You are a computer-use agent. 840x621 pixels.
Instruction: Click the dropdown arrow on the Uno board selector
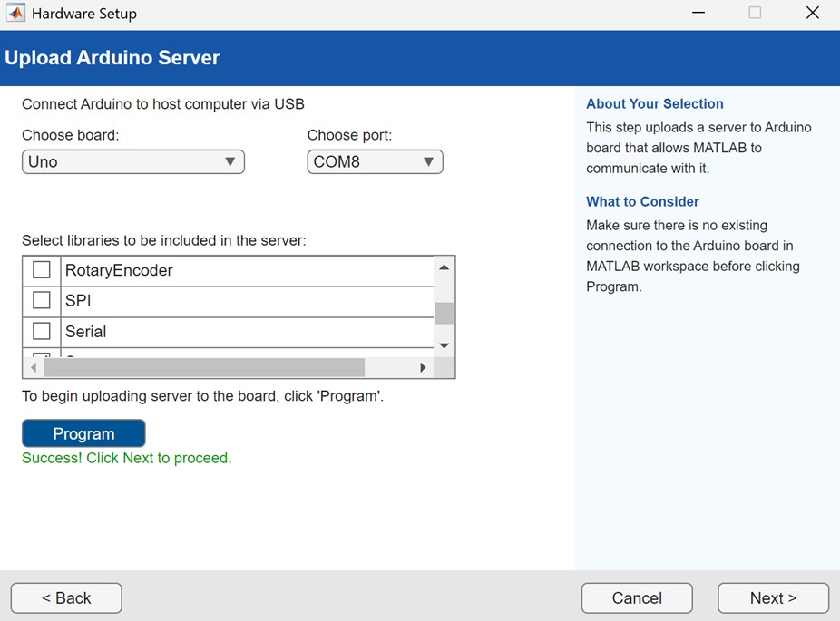232,161
